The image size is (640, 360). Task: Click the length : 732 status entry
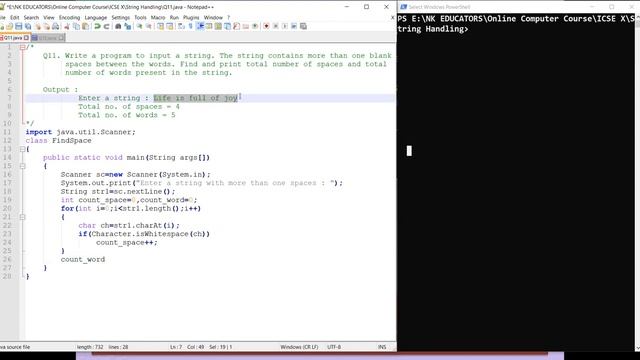[90, 347]
